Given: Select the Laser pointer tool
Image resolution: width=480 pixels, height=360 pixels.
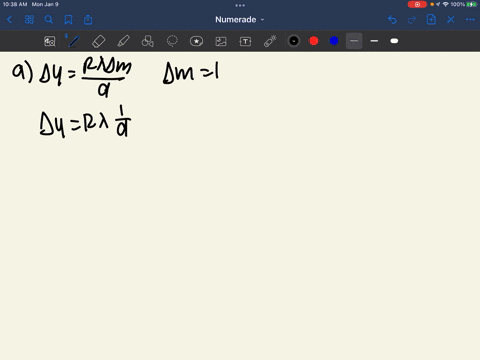Looking at the screenshot, I should (270, 41).
